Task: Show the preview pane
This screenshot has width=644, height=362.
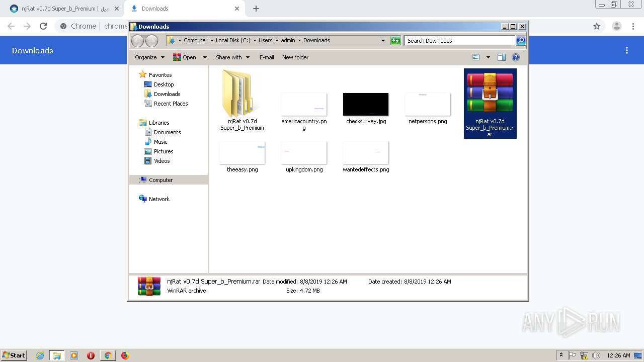Action: point(501,57)
